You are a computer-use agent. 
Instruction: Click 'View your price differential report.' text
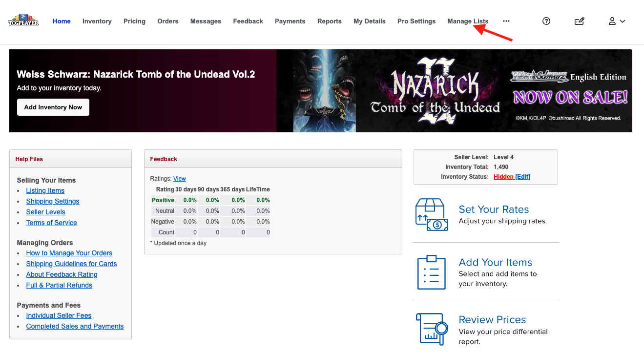point(503,337)
